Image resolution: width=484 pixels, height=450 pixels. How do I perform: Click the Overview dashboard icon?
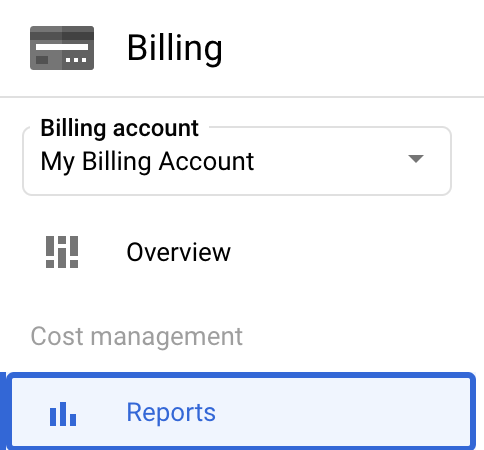(x=62, y=252)
